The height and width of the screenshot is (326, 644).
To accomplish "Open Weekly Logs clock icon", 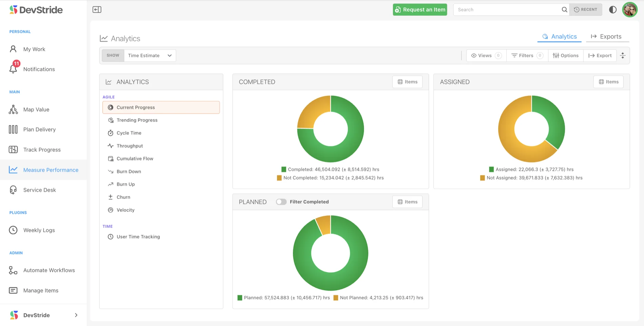I will pyautogui.click(x=13, y=230).
